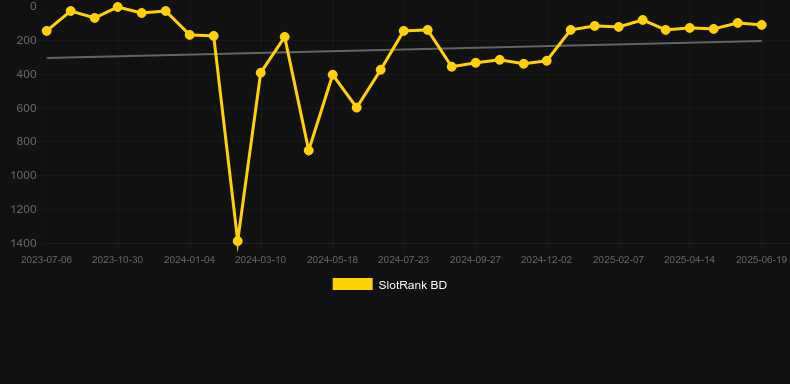Click the 1400 y-axis label

[24, 243]
